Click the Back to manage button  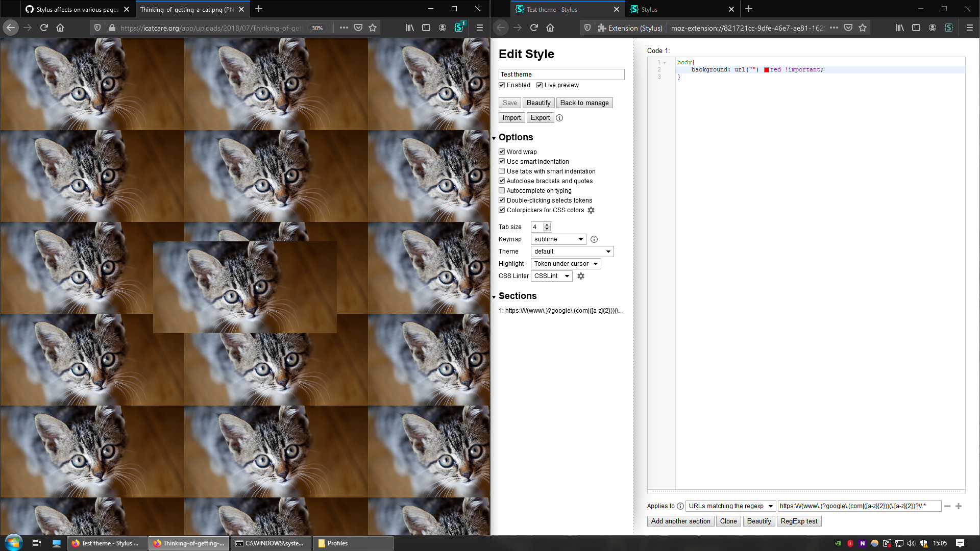coord(584,103)
